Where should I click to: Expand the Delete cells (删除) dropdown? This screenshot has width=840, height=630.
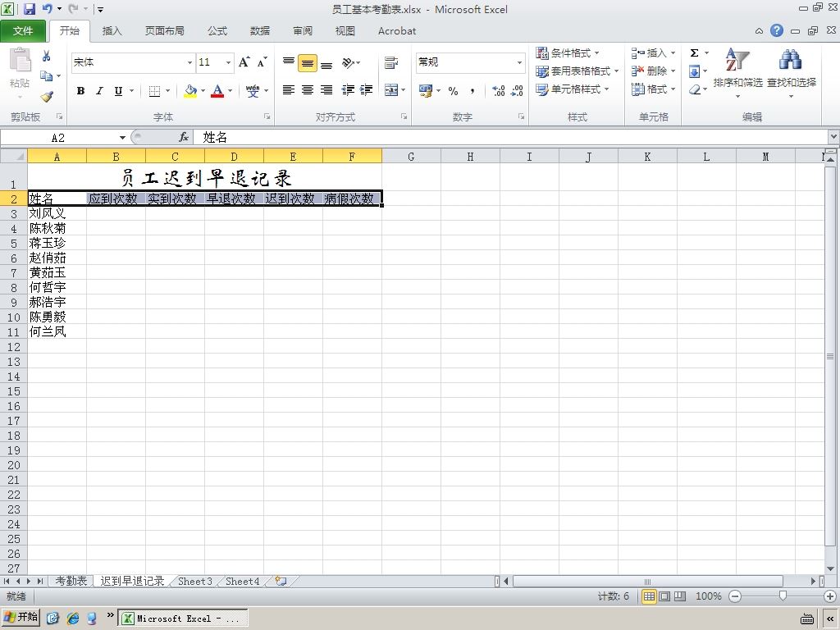(673, 71)
